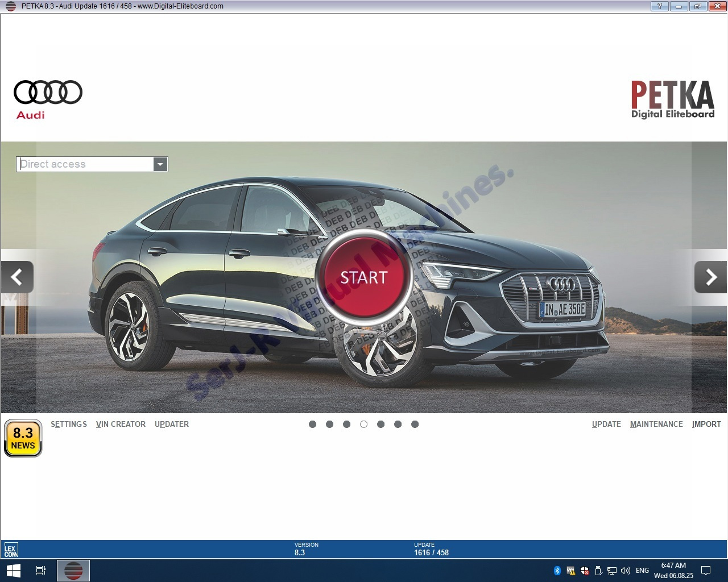The height and width of the screenshot is (582, 728).
Task: Advance to next car slide arrow
Action: pyautogui.click(x=710, y=277)
